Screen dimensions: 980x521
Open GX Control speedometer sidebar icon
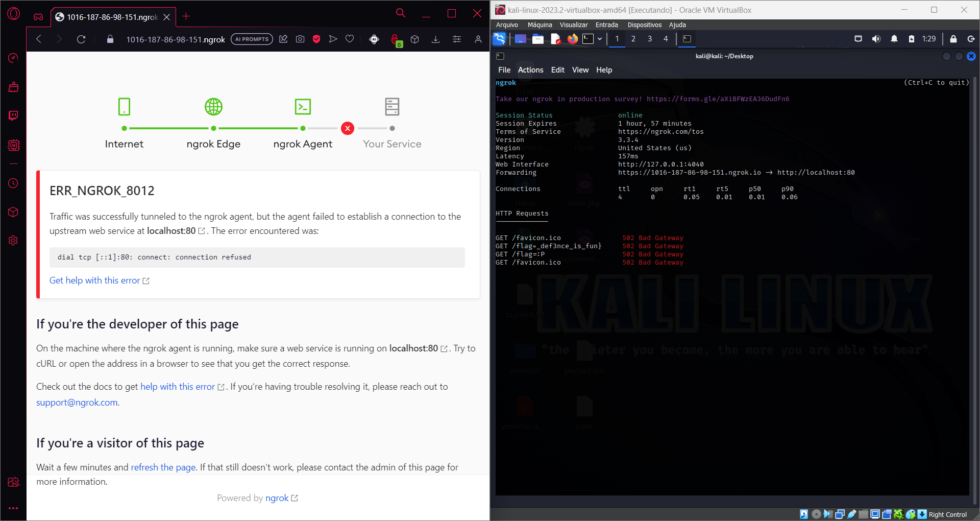click(13, 58)
